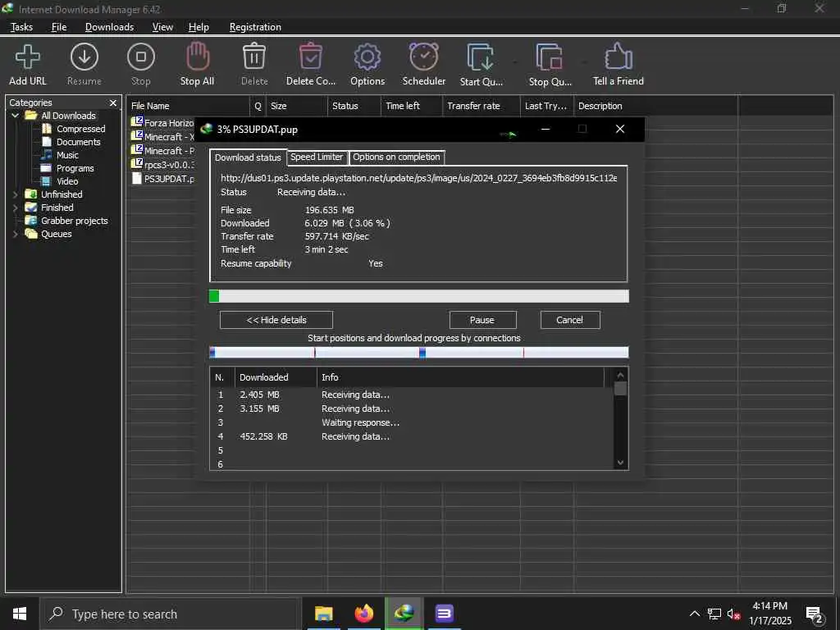Click the Tell a Friend thumbs-up icon

click(619, 57)
